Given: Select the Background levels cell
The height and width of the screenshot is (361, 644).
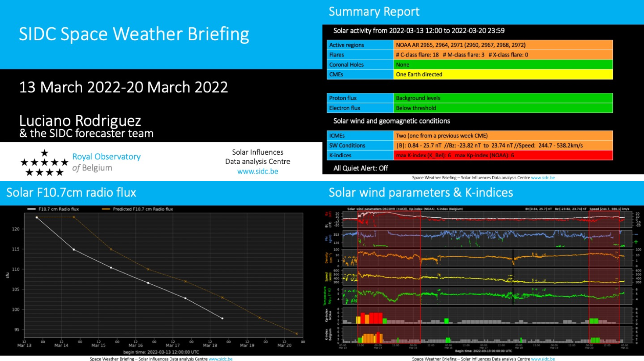Looking at the screenshot, I should point(503,98).
